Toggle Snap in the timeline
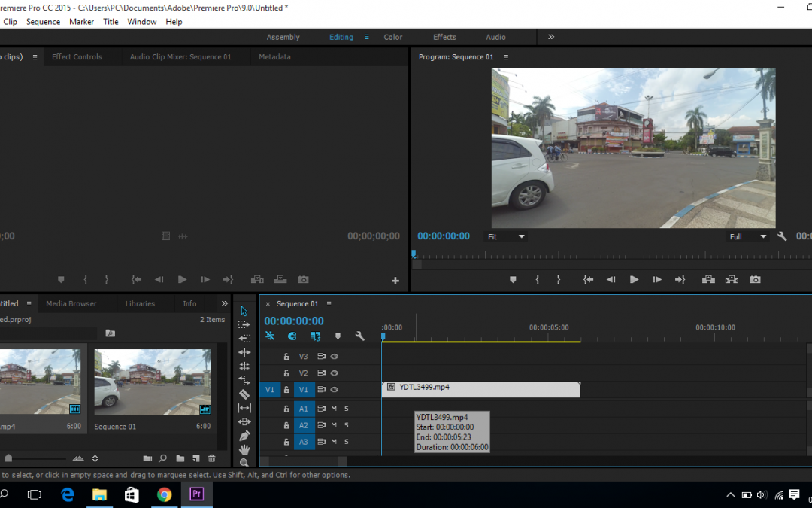The image size is (812, 508). (292, 336)
